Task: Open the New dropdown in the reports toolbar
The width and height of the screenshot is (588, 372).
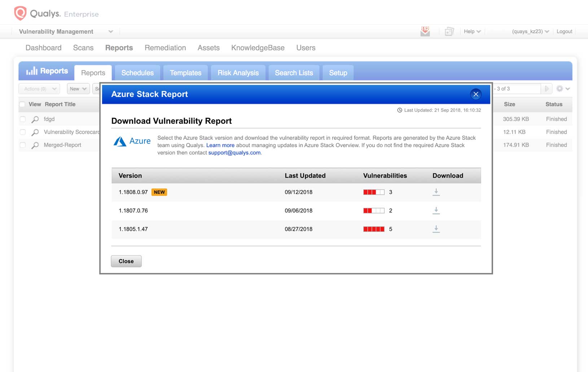Action: click(x=78, y=88)
